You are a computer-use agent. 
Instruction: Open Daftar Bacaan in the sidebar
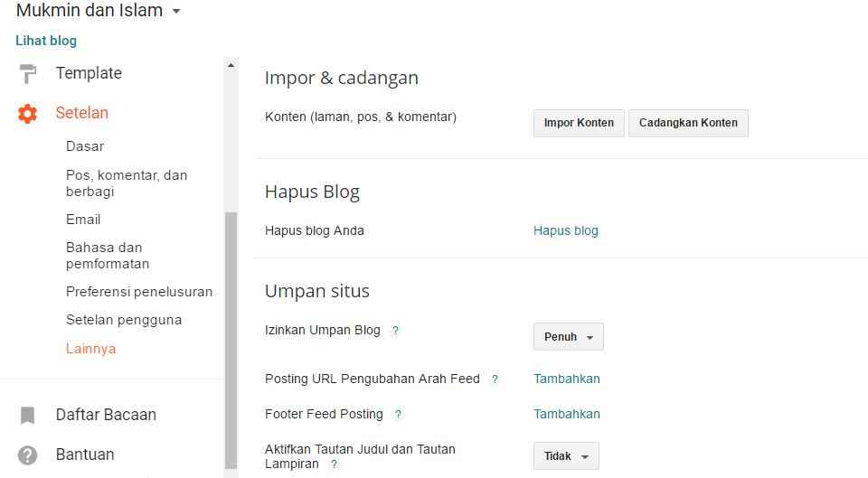(106, 415)
